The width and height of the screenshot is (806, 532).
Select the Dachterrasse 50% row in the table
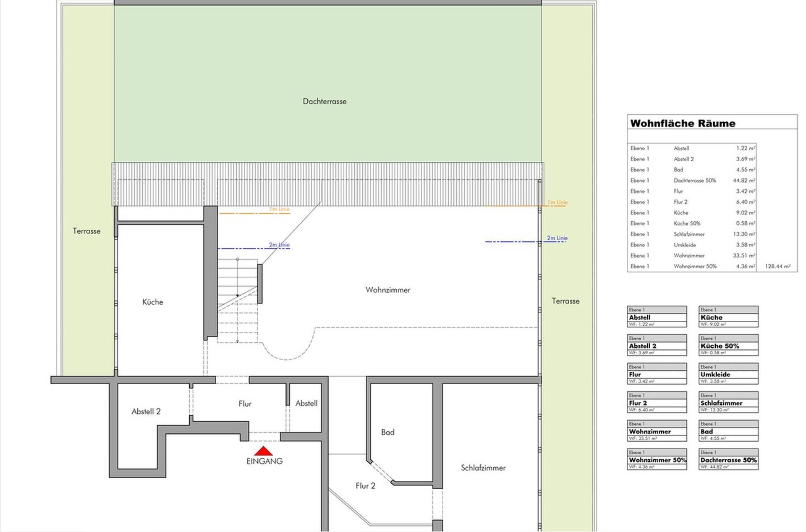click(693, 181)
